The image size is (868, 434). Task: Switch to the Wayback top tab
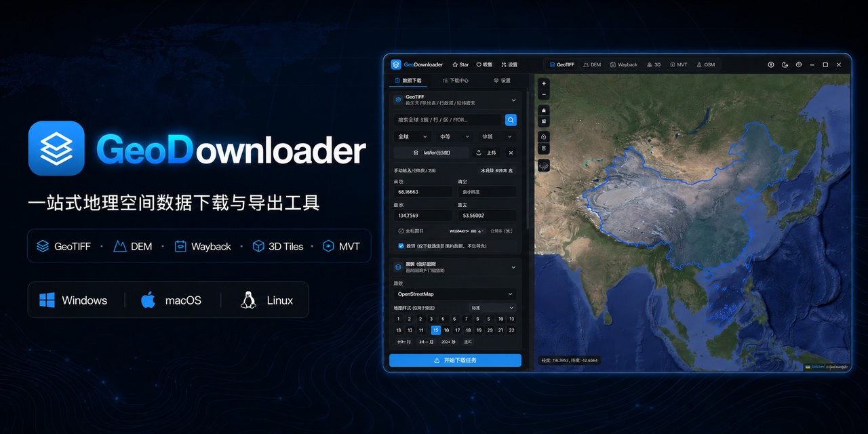(x=624, y=65)
